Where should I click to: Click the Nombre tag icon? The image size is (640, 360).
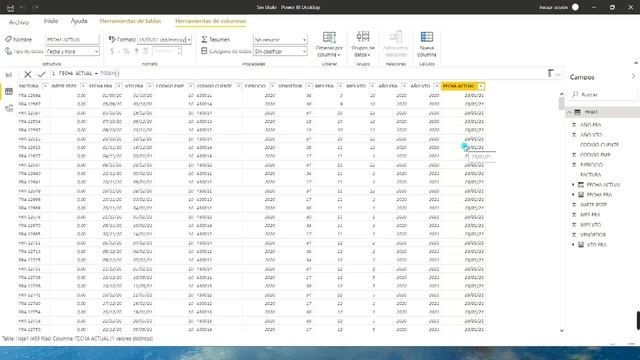coord(8,39)
